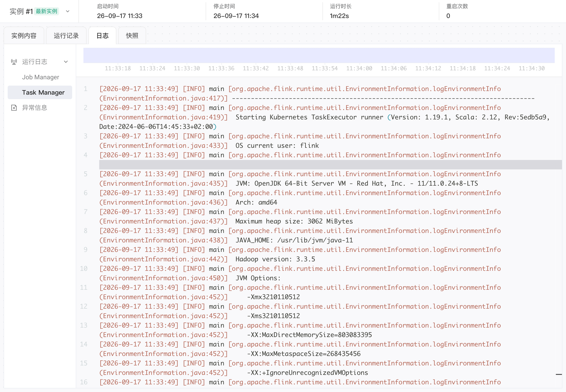Click log line number 1
This screenshot has width=566, height=392.
click(85, 89)
